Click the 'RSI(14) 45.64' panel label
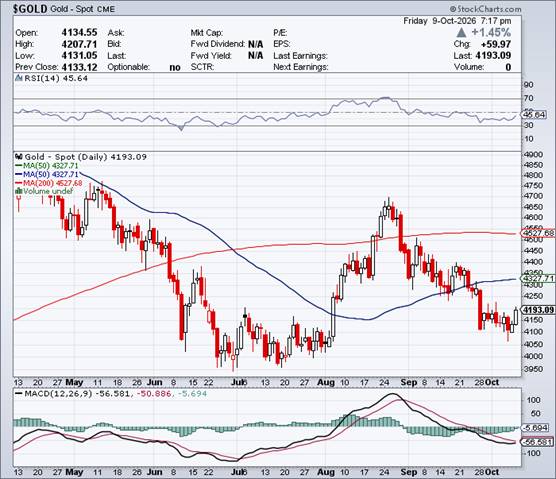 coord(56,78)
